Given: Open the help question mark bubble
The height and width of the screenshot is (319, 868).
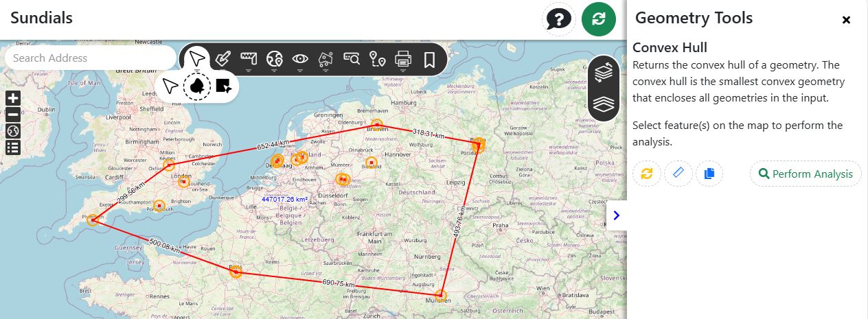Looking at the screenshot, I should pyautogui.click(x=558, y=19).
